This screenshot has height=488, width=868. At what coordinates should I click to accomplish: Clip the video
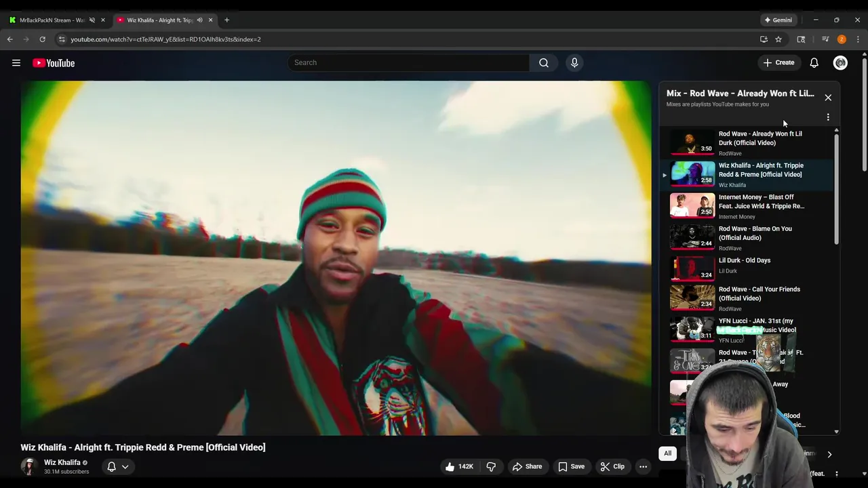click(x=612, y=466)
